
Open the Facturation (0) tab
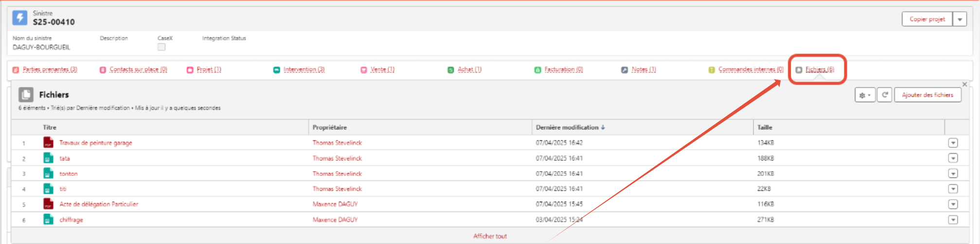pyautogui.click(x=564, y=70)
